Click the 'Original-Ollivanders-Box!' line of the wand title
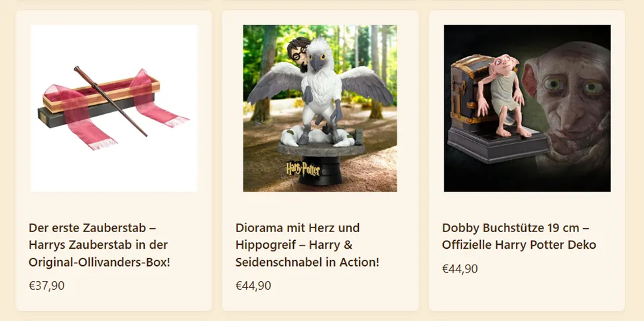The image size is (644, 321). 99,262
